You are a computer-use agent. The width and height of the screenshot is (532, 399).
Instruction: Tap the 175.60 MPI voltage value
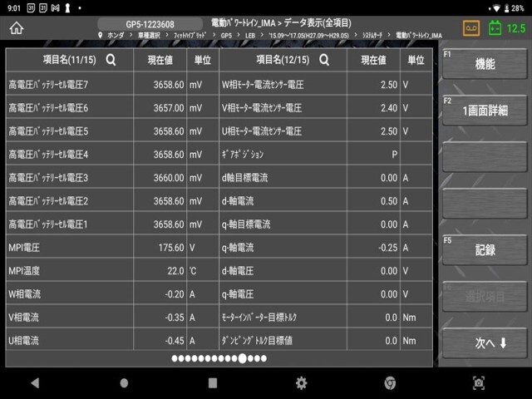click(171, 248)
